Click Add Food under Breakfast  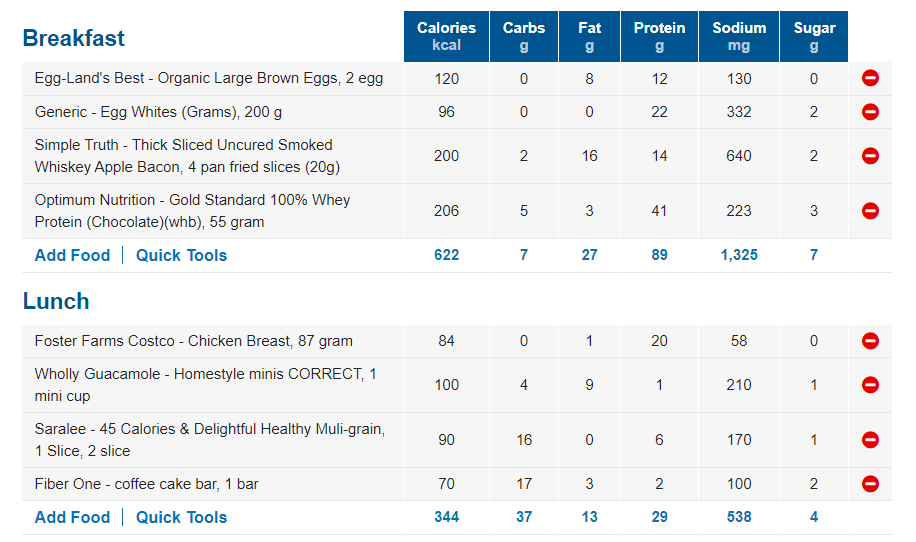point(72,255)
